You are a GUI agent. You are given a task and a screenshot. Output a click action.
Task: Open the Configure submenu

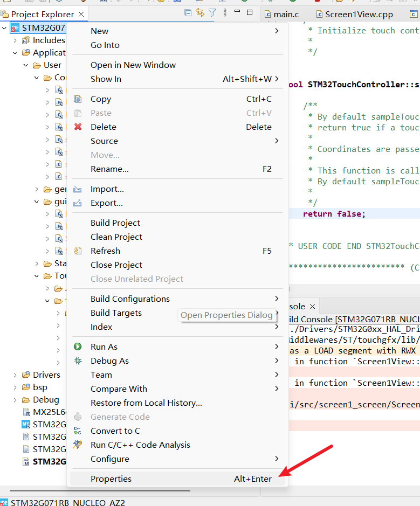click(x=177, y=459)
